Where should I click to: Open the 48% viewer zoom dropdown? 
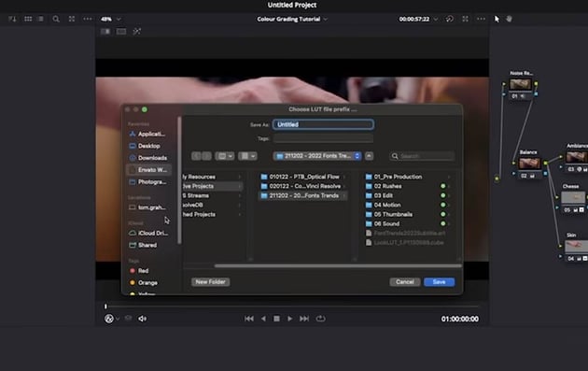coord(111,19)
